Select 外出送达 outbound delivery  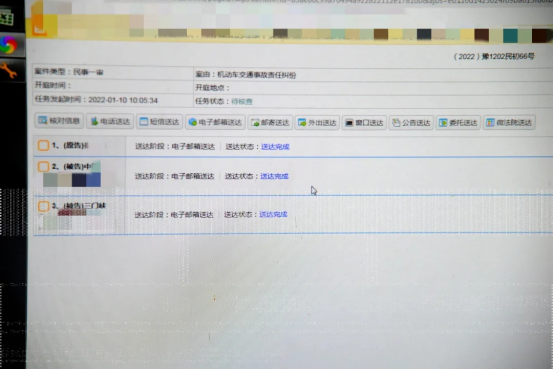tap(317, 122)
